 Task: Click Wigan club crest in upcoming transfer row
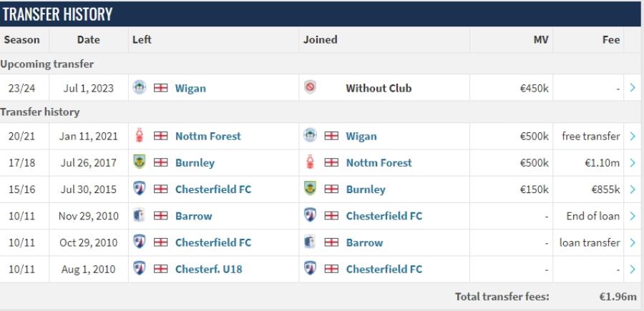pyautogui.click(x=140, y=87)
